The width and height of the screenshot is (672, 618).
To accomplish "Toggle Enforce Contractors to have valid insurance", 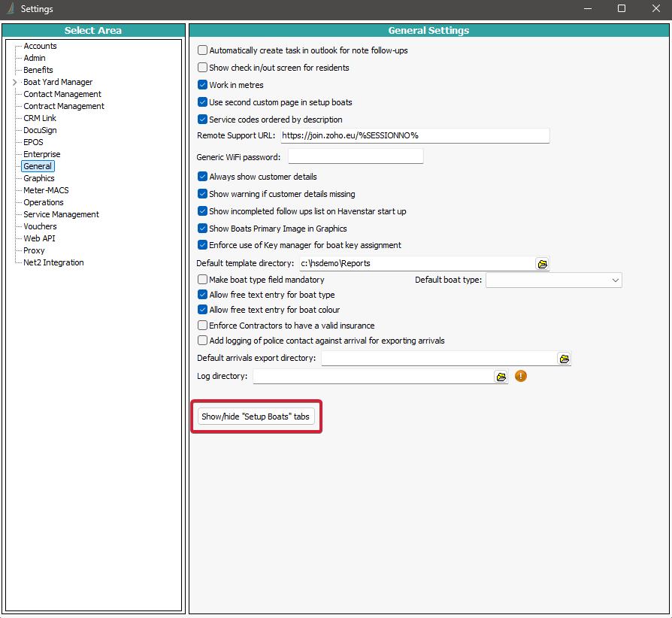I will (x=202, y=326).
